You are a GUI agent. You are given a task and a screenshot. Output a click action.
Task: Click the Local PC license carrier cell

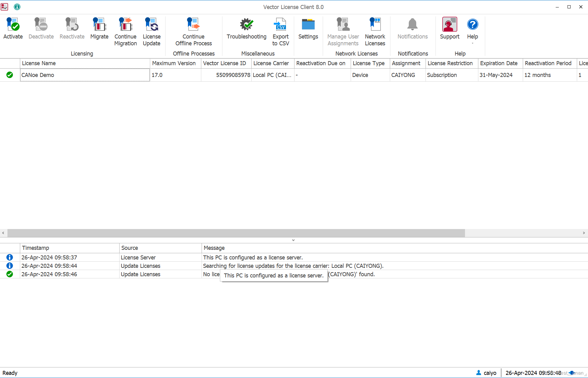tap(272, 75)
